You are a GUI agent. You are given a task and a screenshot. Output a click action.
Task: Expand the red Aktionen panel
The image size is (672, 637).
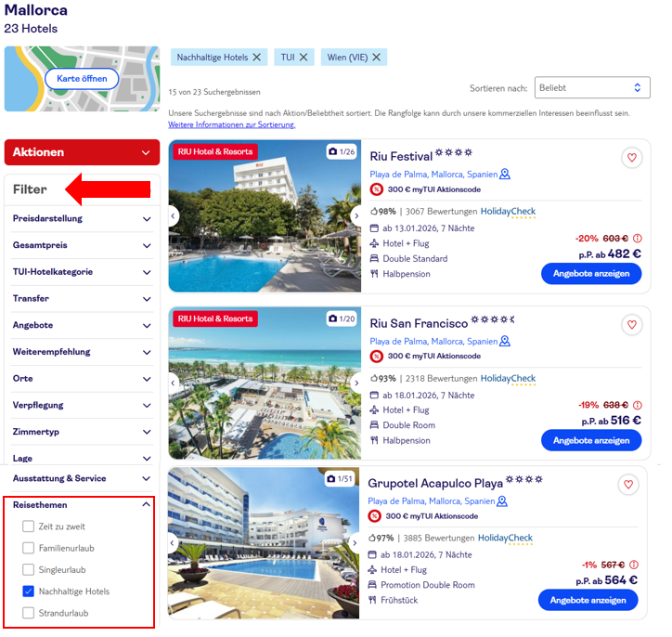pos(82,152)
